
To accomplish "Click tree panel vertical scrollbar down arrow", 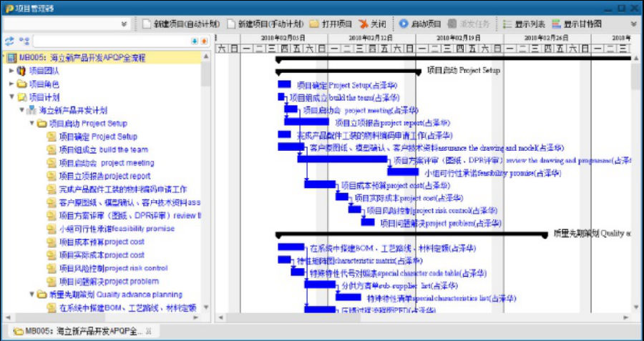I will pos(206,307).
